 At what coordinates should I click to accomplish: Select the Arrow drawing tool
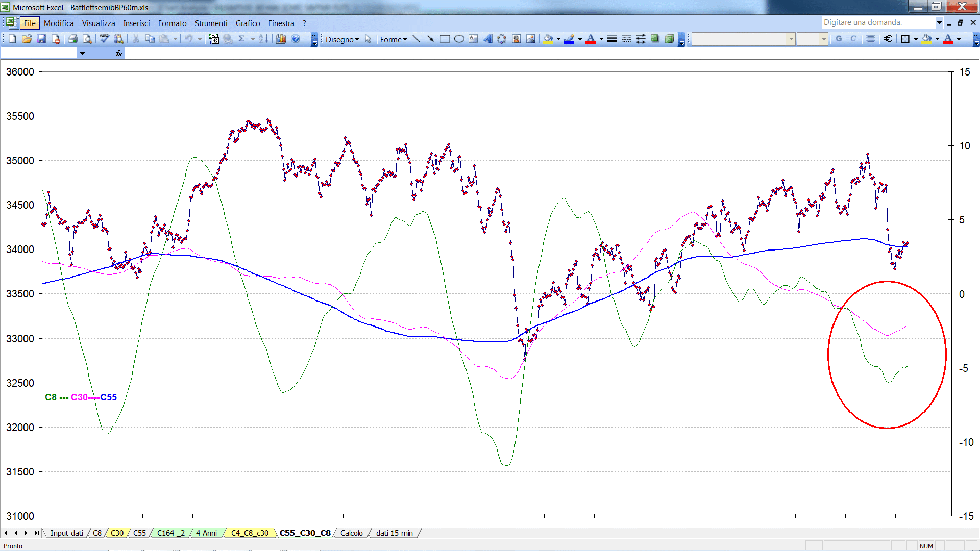430,39
